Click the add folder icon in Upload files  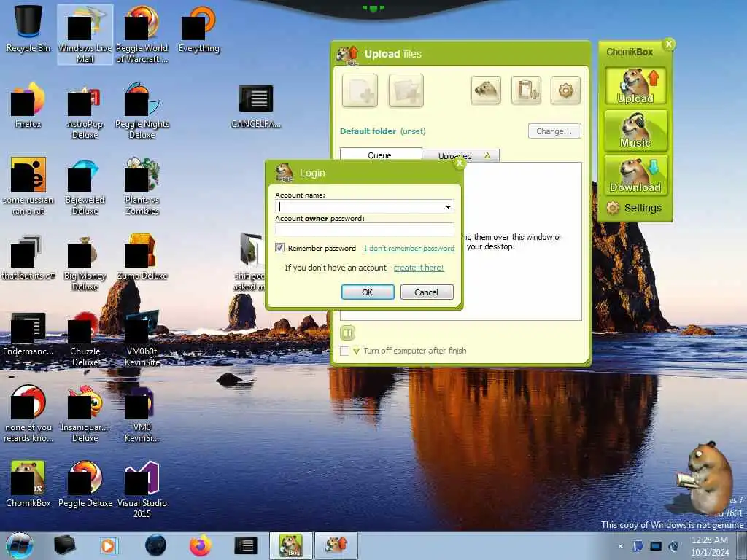click(406, 90)
